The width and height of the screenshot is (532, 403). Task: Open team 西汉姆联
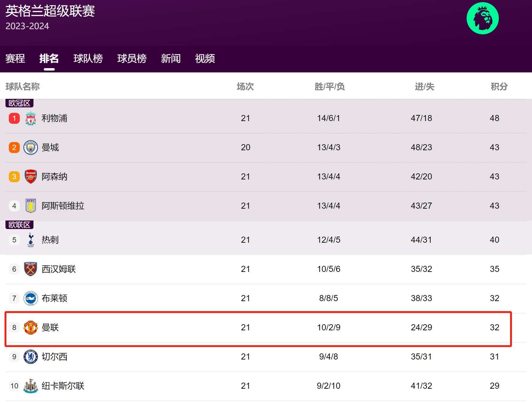tap(59, 269)
